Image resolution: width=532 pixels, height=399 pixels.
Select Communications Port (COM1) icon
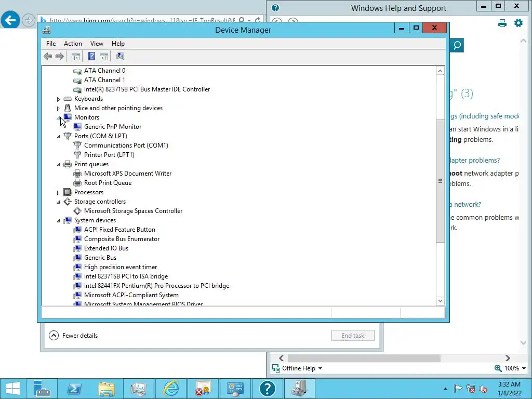(x=77, y=145)
